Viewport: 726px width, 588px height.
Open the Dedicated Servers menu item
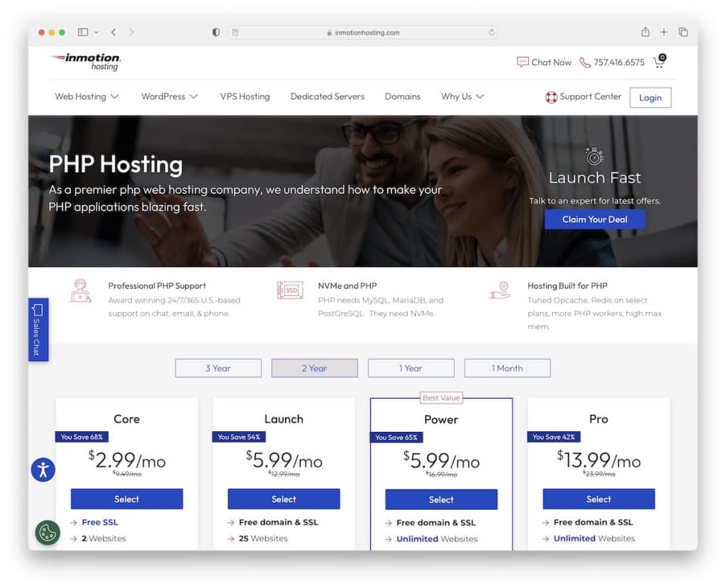(328, 96)
